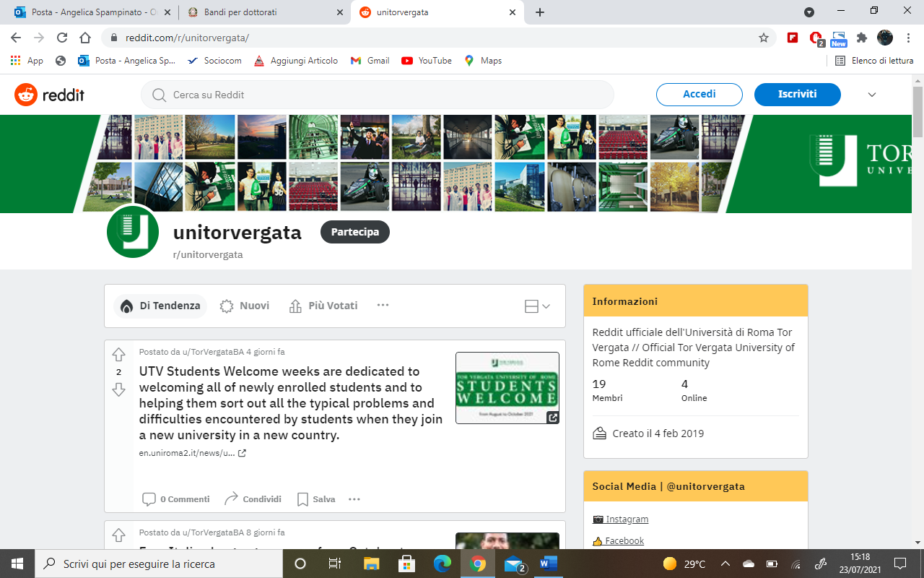Open the Instagram social media link
The width and height of the screenshot is (924, 578).
[x=627, y=519]
